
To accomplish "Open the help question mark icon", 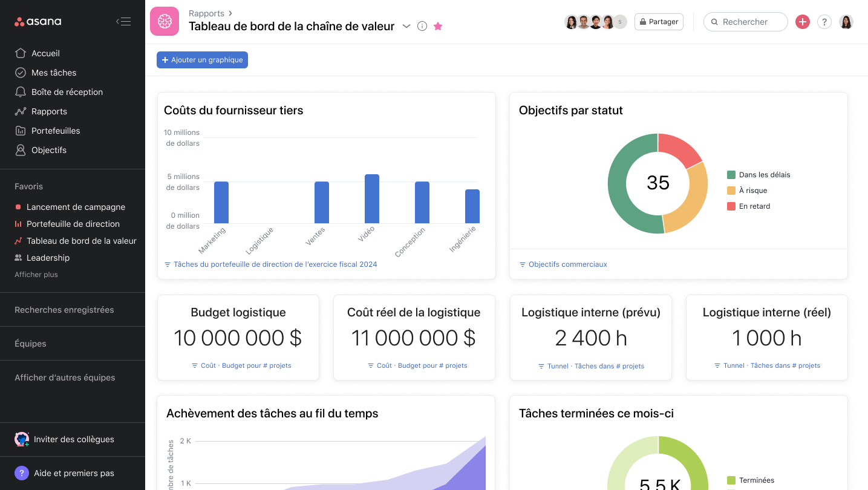I will point(824,22).
